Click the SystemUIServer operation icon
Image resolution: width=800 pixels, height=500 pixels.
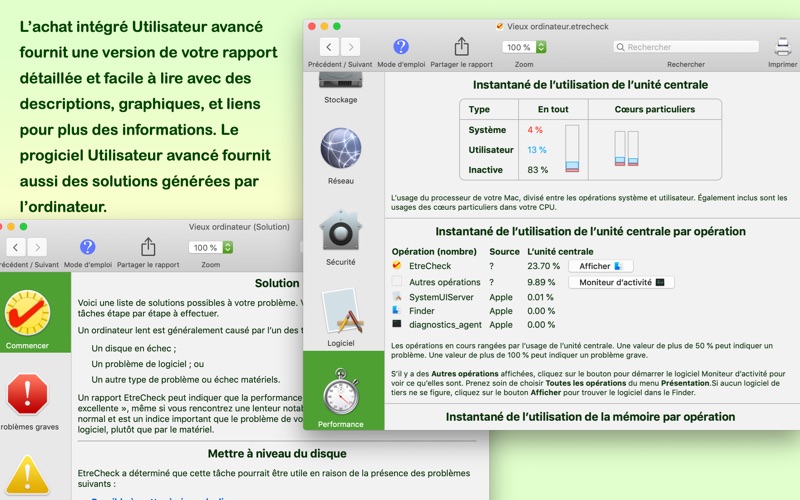click(396, 296)
